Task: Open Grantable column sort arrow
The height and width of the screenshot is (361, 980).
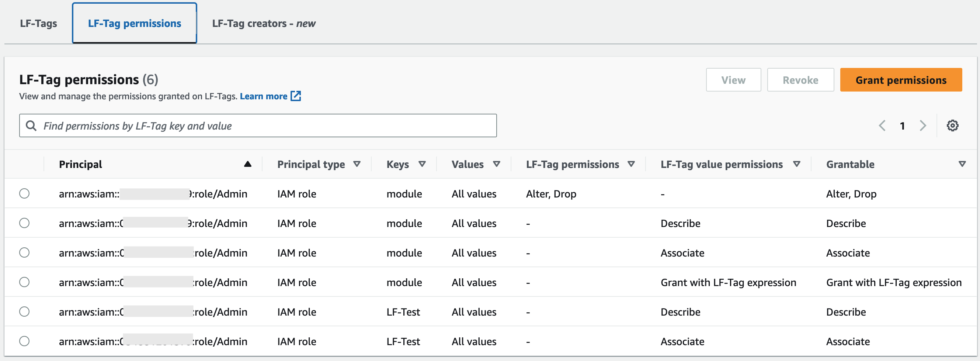Action: [x=962, y=164]
